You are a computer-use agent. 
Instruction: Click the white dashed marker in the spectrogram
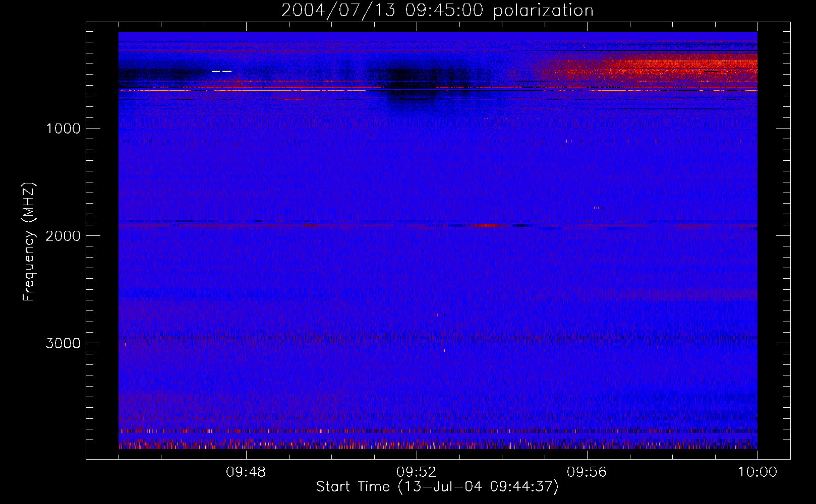(221, 72)
